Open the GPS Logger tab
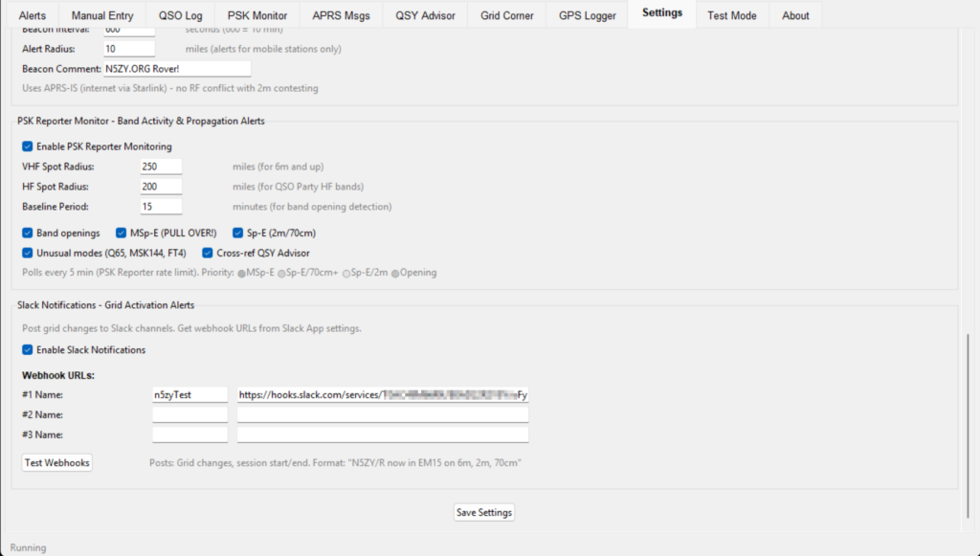 (587, 15)
